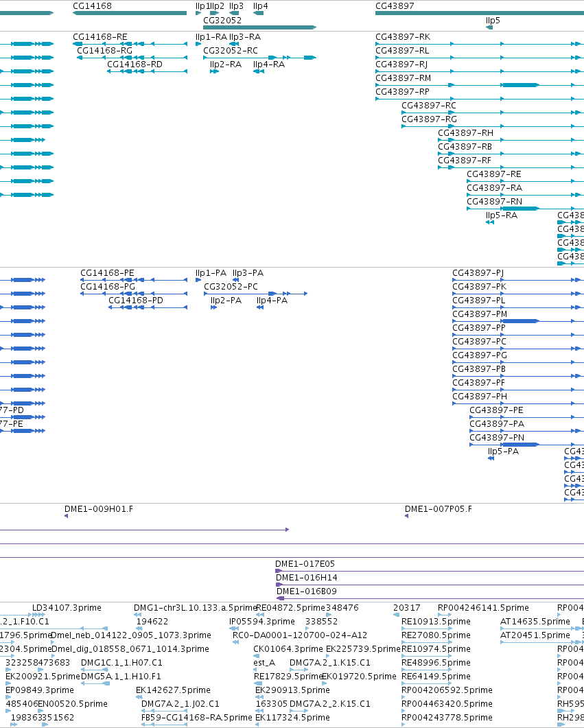Click the CG32052 gene label
This screenshot has width=584, height=728.
(222, 21)
